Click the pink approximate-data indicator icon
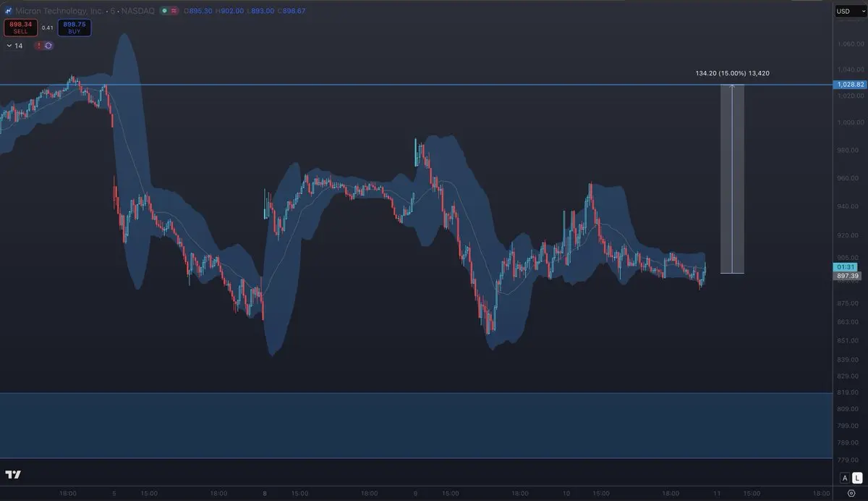Viewport: 868px width, 501px height. click(x=175, y=11)
